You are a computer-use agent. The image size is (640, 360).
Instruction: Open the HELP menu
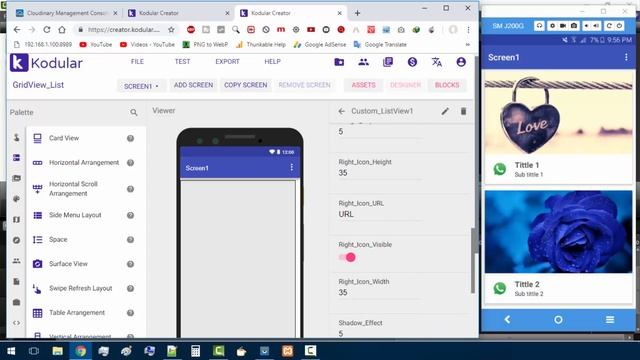point(272,62)
